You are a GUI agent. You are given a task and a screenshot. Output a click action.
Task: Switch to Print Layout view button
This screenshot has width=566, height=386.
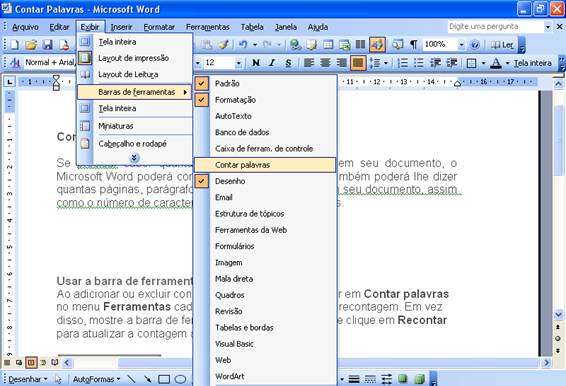pyautogui.click(x=31, y=362)
